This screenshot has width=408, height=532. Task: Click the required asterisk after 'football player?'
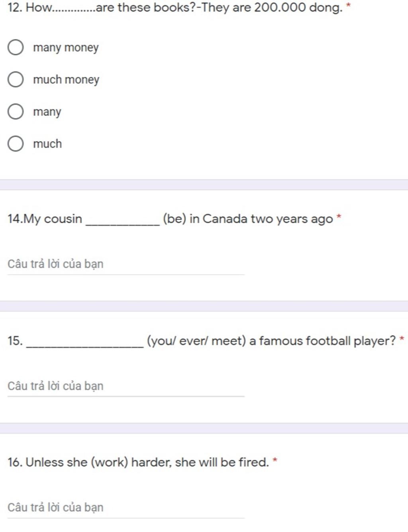tap(402, 339)
